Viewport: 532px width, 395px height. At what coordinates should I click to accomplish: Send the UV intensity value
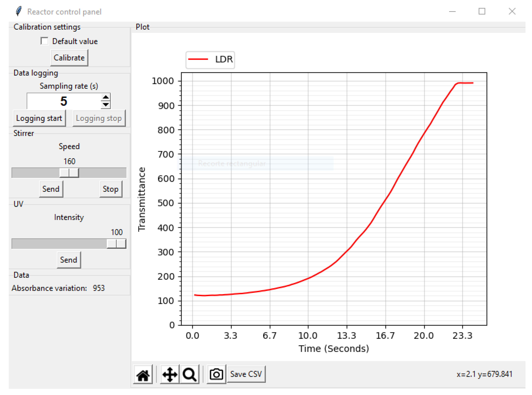click(x=69, y=260)
